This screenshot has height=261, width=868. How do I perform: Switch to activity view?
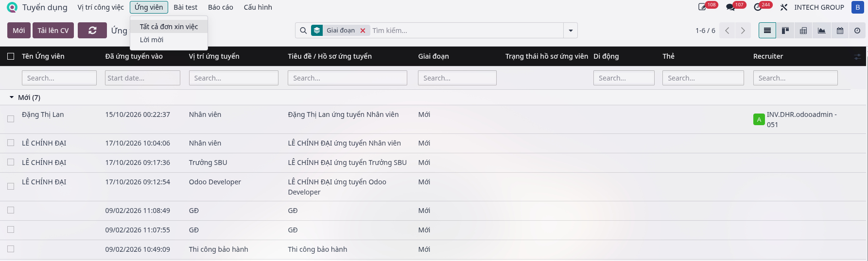pyautogui.click(x=857, y=31)
